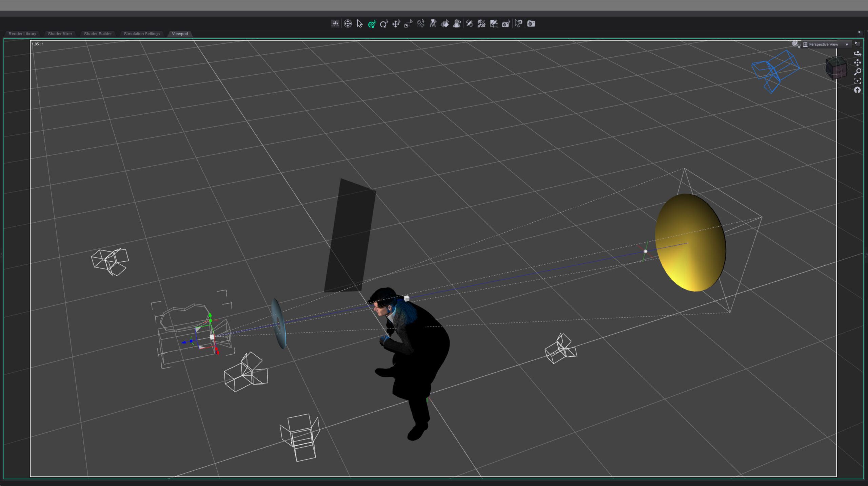Click the pan view four-arrow control
Viewport: 868px width, 486px height.
857,62
